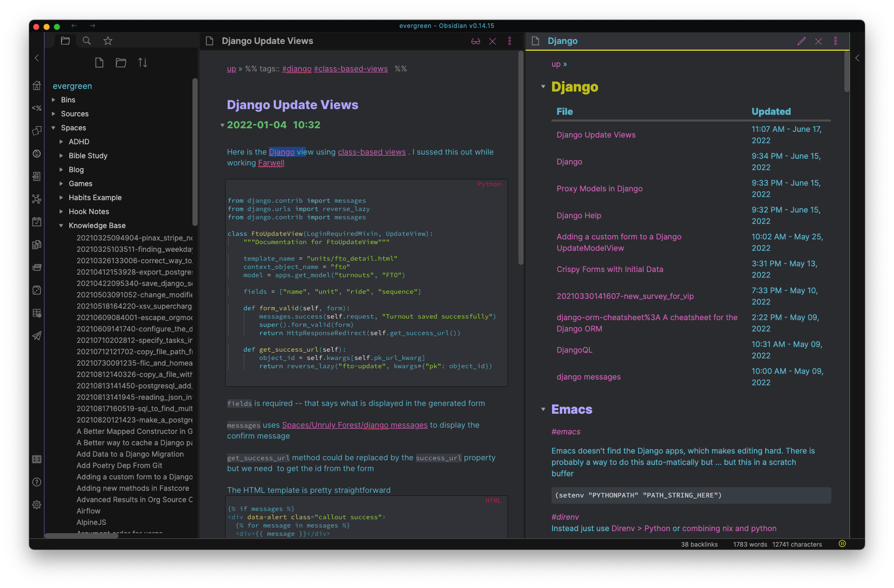
Task: Expand the Bins folder
Action: [x=53, y=100]
